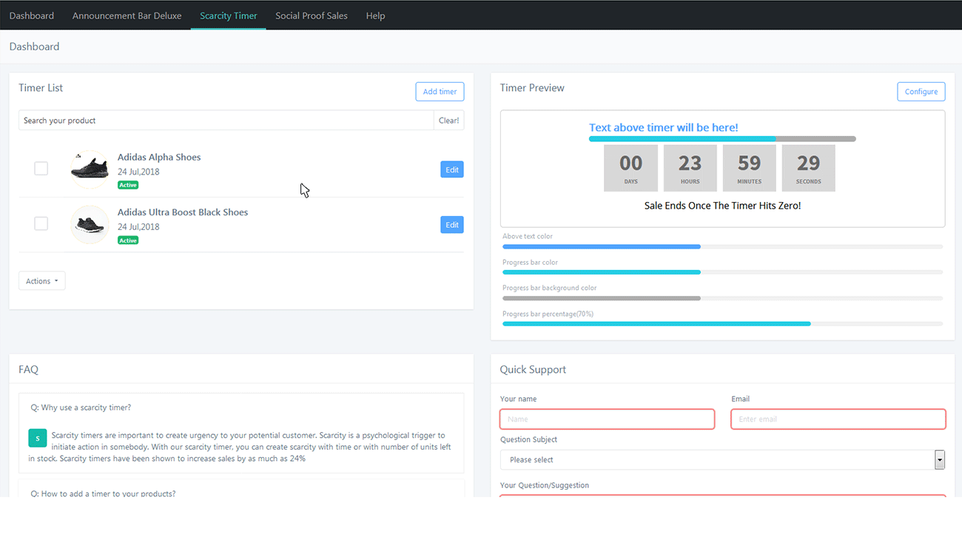962x560 pixels.
Task: Edit the Adidas Alpha Shoes timer
Action: pos(451,169)
